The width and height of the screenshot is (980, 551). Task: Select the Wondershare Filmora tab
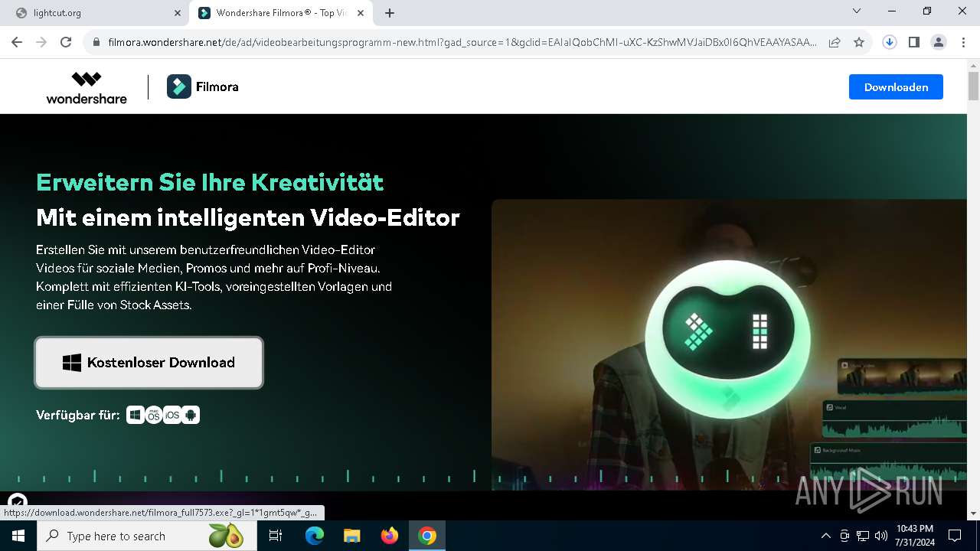[282, 13]
